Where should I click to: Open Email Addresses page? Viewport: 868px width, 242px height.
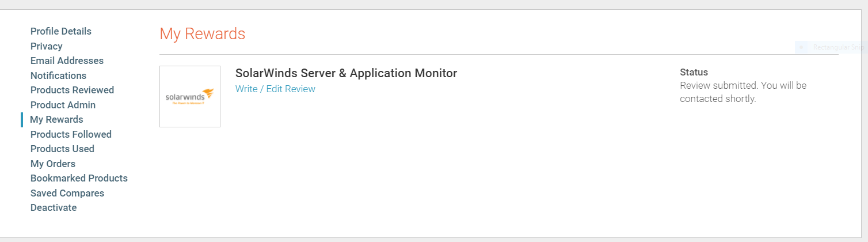(x=67, y=60)
